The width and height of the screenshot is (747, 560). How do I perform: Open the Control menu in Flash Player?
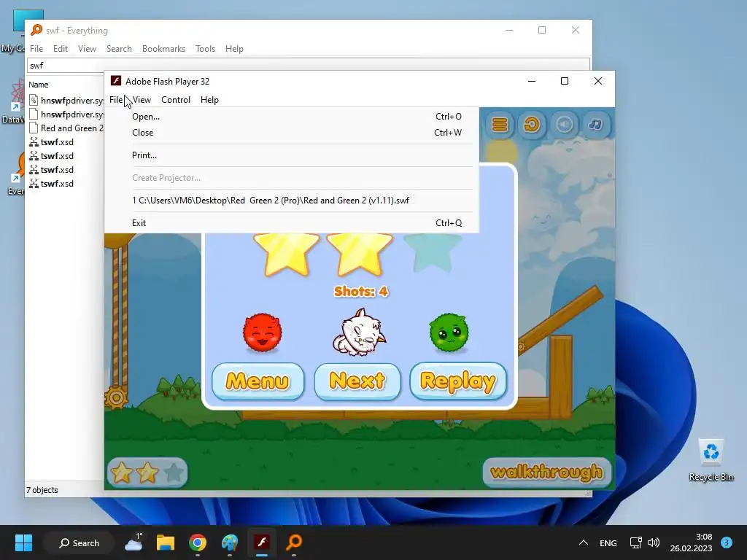coord(176,99)
